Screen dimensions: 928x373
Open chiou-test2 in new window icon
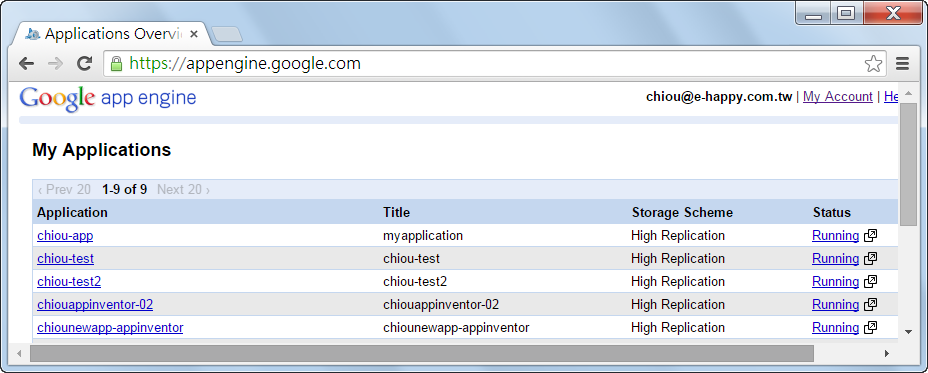pyautogui.click(x=870, y=282)
